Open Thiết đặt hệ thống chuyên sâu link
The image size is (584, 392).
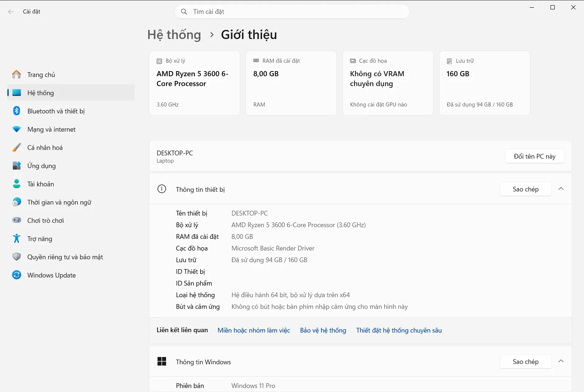399,330
